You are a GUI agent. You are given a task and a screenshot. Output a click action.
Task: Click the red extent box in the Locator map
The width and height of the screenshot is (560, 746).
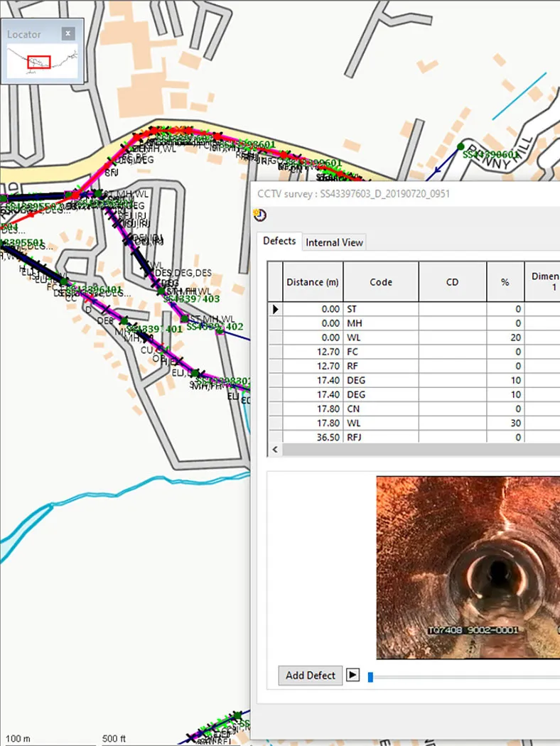(x=39, y=62)
